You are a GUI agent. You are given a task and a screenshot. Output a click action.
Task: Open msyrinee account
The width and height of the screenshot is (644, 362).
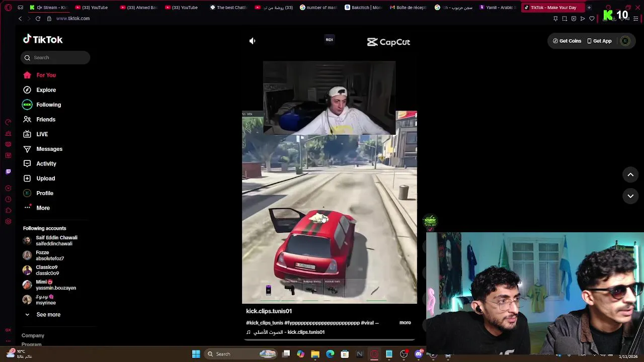coord(40,300)
